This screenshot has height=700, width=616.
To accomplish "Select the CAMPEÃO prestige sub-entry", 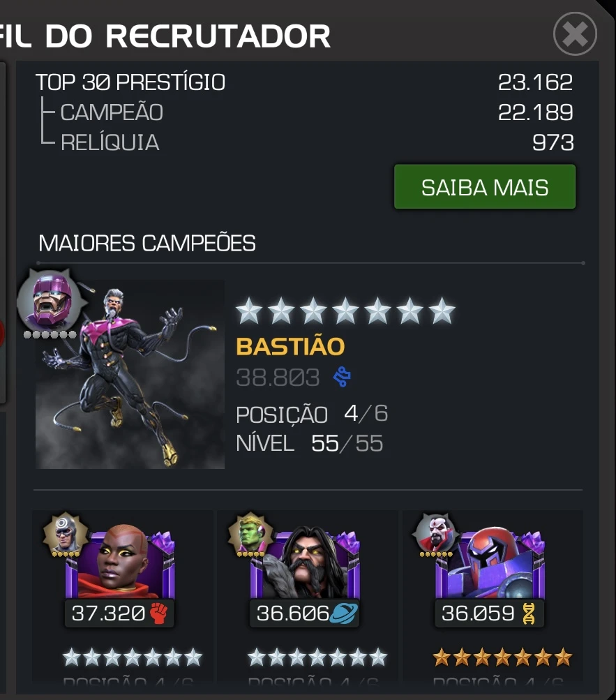I will [112, 112].
